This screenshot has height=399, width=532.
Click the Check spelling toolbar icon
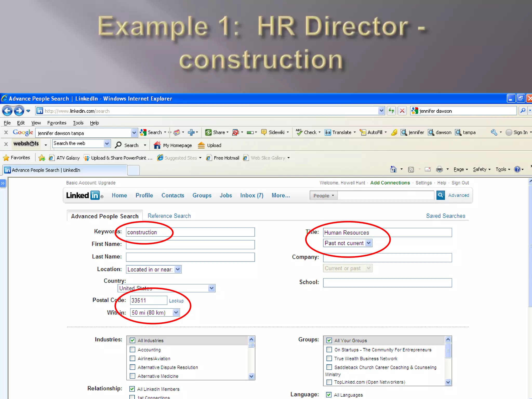pos(299,132)
